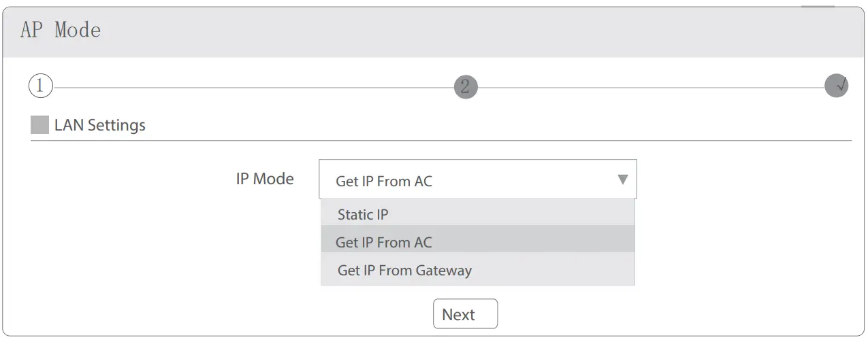Click the AP Mode title text

tap(61, 31)
